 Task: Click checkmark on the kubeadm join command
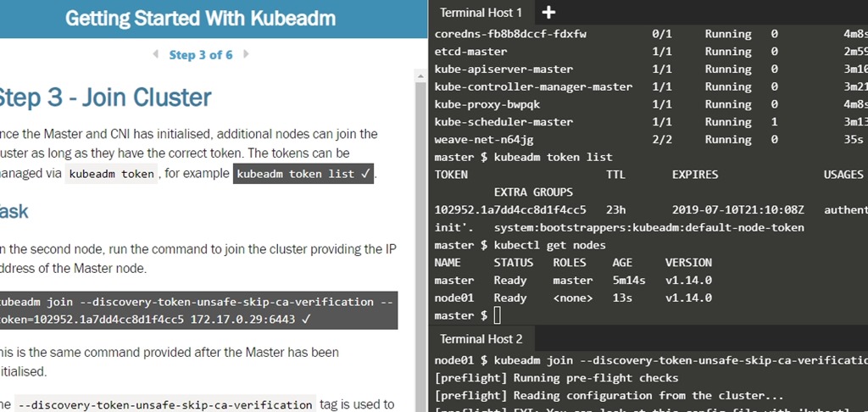coord(305,320)
